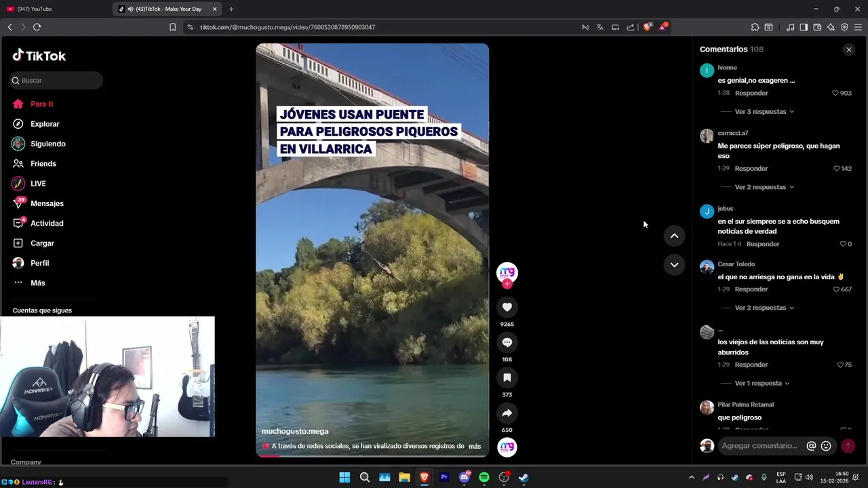
Task: Like the video with the heart icon
Action: [x=507, y=307]
